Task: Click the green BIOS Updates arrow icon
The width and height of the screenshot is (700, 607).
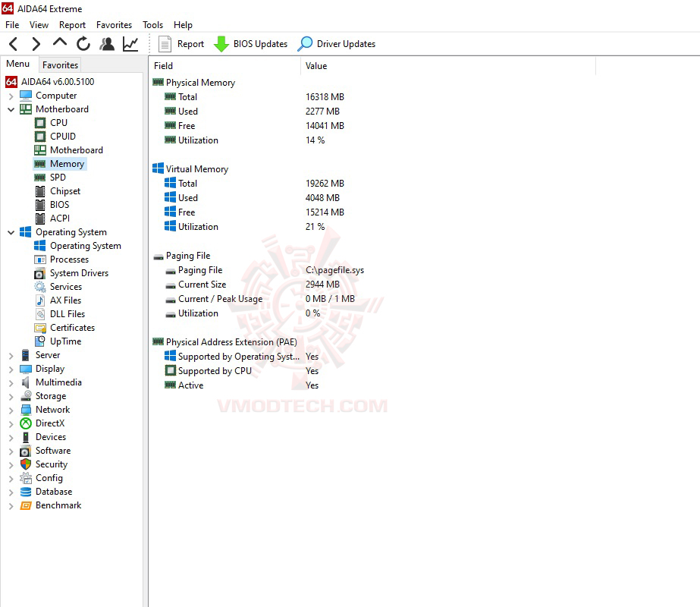Action: (221, 44)
